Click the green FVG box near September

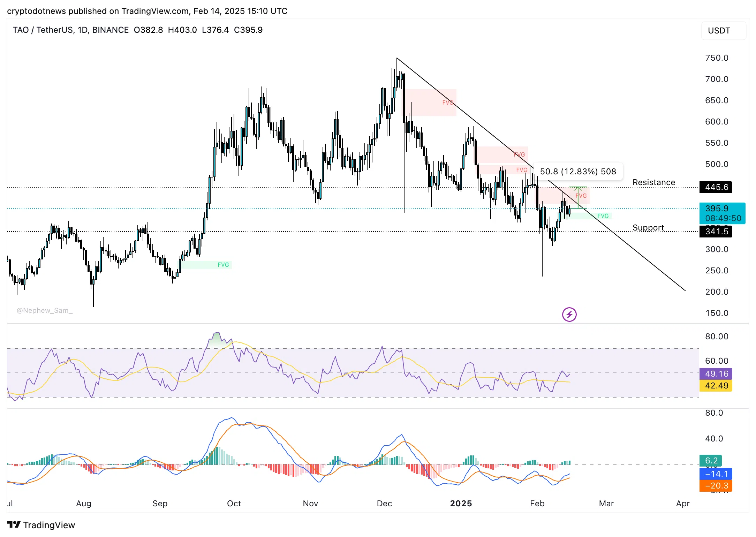coord(206,265)
